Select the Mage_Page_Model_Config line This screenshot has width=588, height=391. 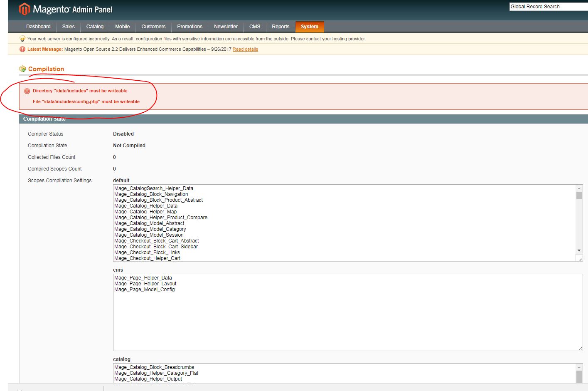(x=145, y=290)
